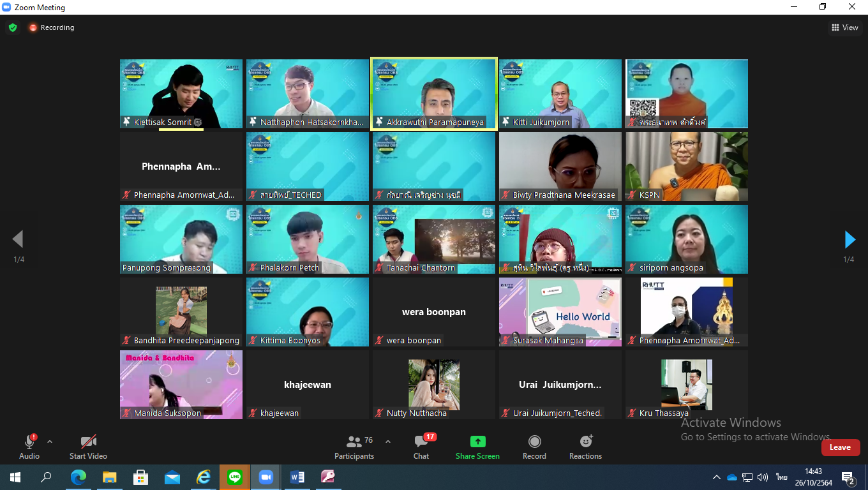Open Windows notification center
868x490 pixels.
pos(848,477)
